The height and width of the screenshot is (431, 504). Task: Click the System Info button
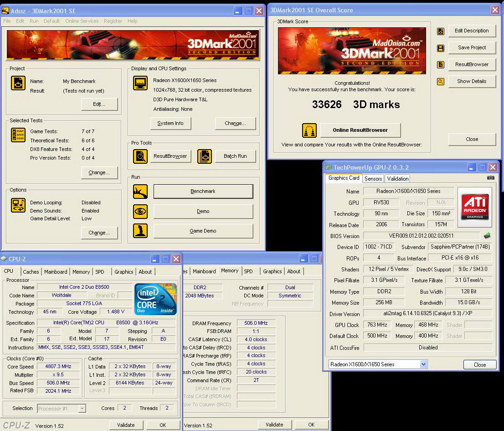(x=170, y=123)
